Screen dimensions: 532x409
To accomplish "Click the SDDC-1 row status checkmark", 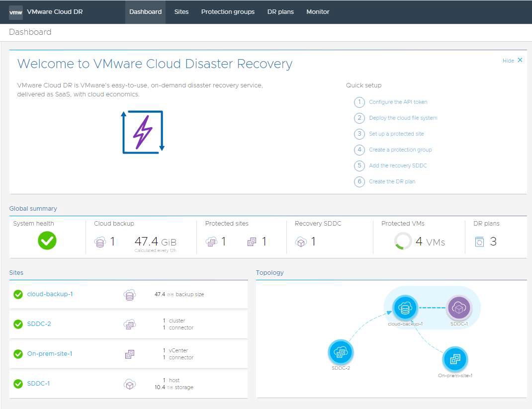I will pyautogui.click(x=18, y=384).
